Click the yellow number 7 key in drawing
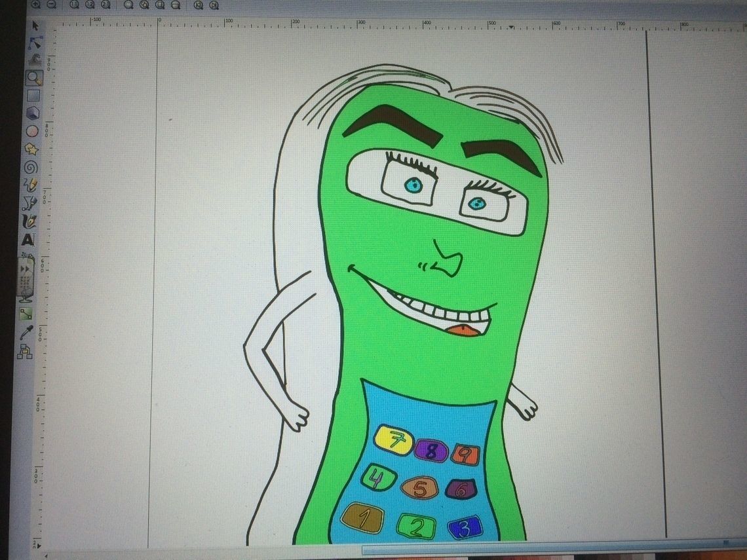This screenshot has height=560, width=747. click(x=394, y=439)
